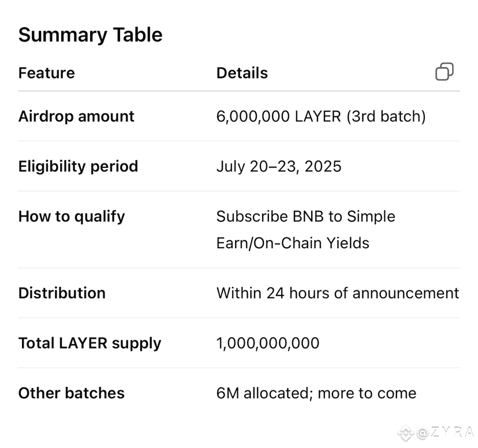Image resolution: width=478 pixels, height=448 pixels.
Task: Click the @ZYRA watermark handle
Action: pyautogui.click(x=445, y=432)
